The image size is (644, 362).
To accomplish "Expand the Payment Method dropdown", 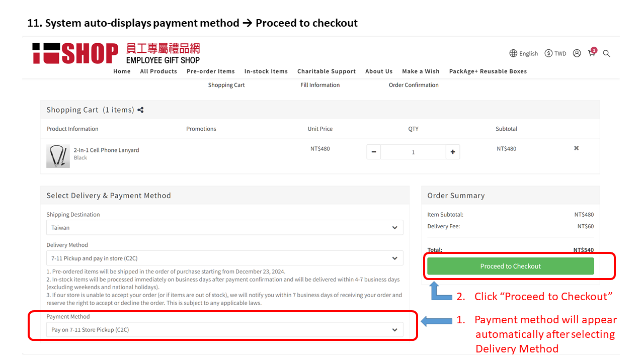I will 225,330.
